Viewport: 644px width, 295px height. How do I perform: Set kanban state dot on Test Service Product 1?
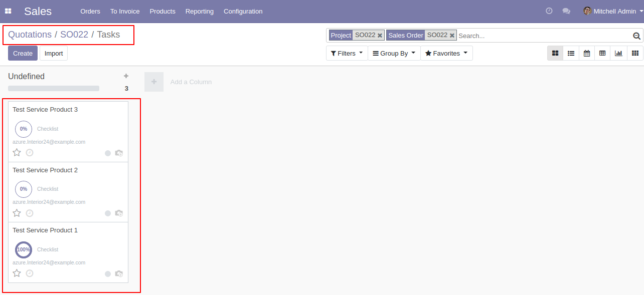tap(108, 274)
